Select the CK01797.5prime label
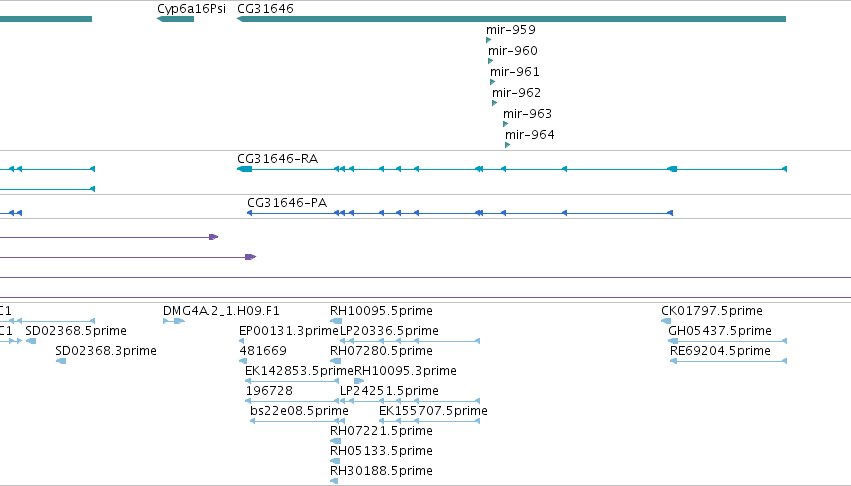The height and width of the screenshot is (486, 851). 712,311
